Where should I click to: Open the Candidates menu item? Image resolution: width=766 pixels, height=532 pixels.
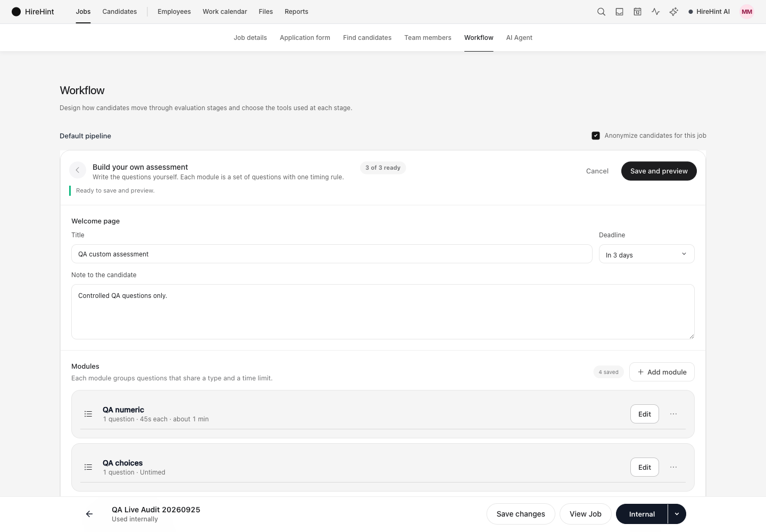coord(120,12)
